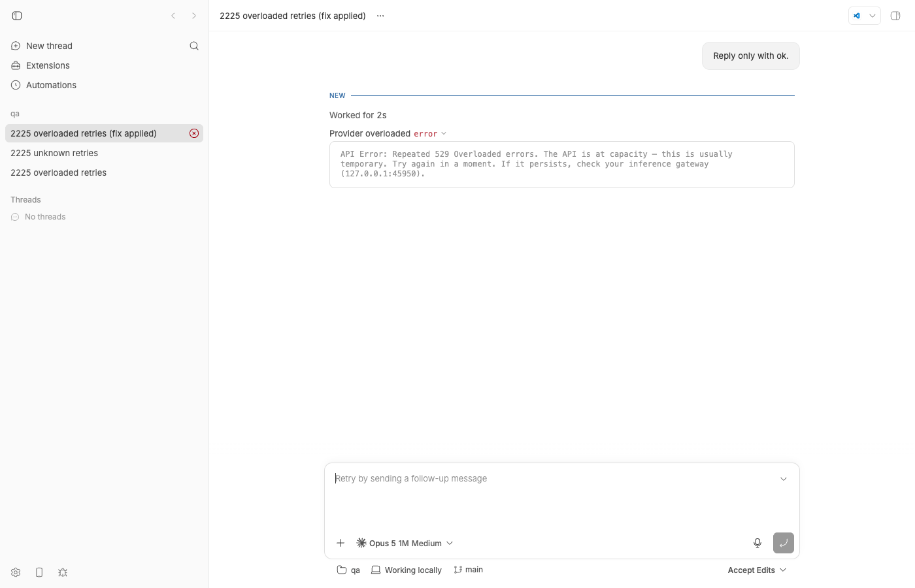915x588 pixels.
Task: Click the 'Threads' section label
Action: pyautogui.click(x=25, y=200)
